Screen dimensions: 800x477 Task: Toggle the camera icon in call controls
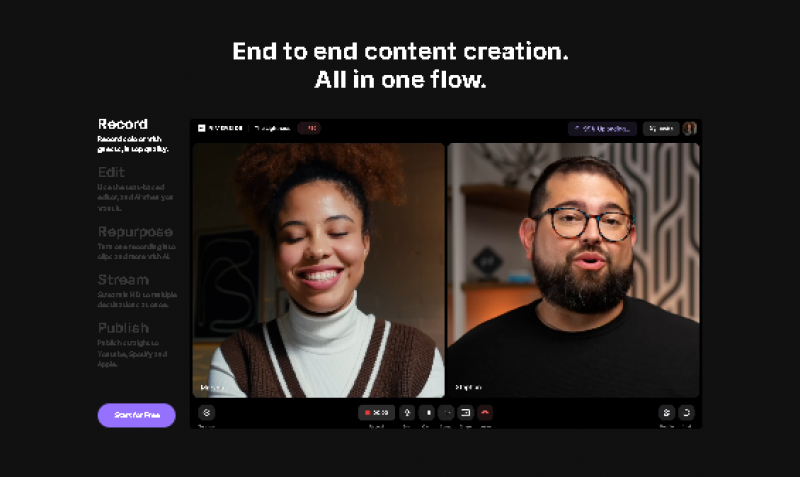point(426,412)
